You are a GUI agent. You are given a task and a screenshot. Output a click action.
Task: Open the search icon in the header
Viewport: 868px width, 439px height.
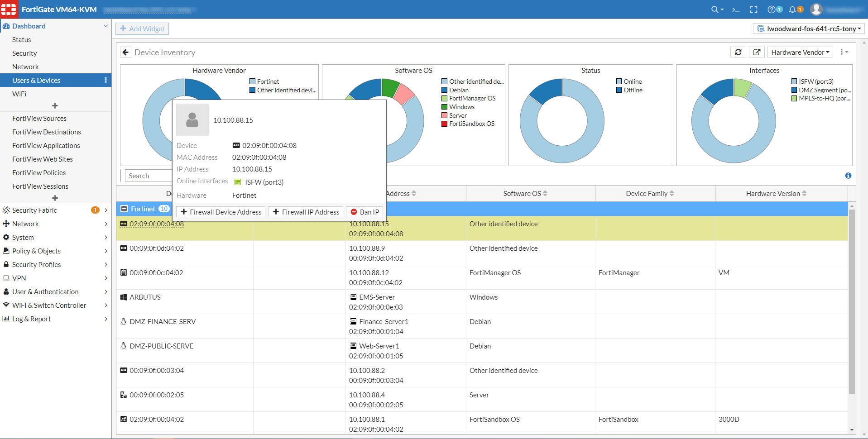(715, 9)
